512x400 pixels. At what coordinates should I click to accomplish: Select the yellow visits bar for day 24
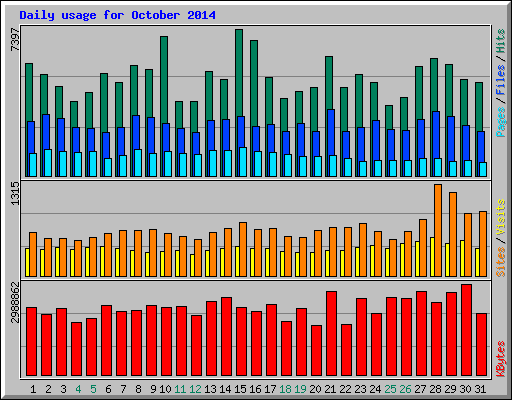point(372,261)
